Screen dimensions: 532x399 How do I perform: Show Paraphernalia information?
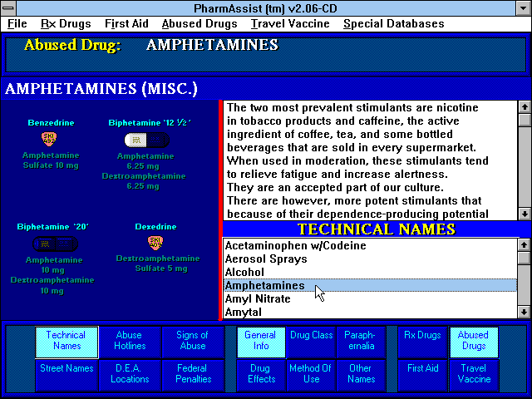tap(361, 342)
